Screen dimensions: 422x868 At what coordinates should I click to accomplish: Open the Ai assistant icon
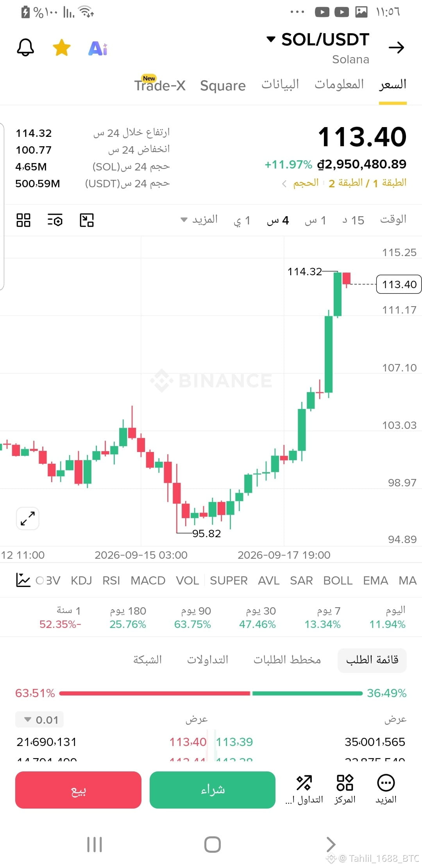[98, 48]
